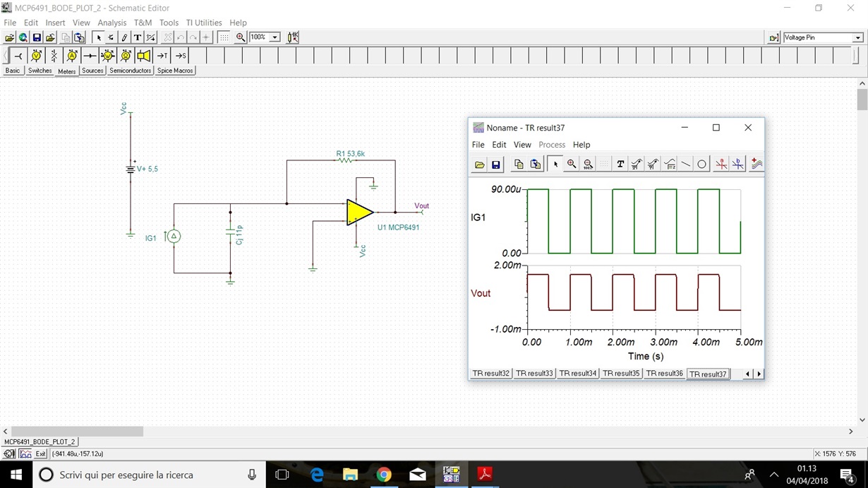This screenshot has width=868, height=488.
Task: Switch to the Sources component tab
Action: coord(92,71)
